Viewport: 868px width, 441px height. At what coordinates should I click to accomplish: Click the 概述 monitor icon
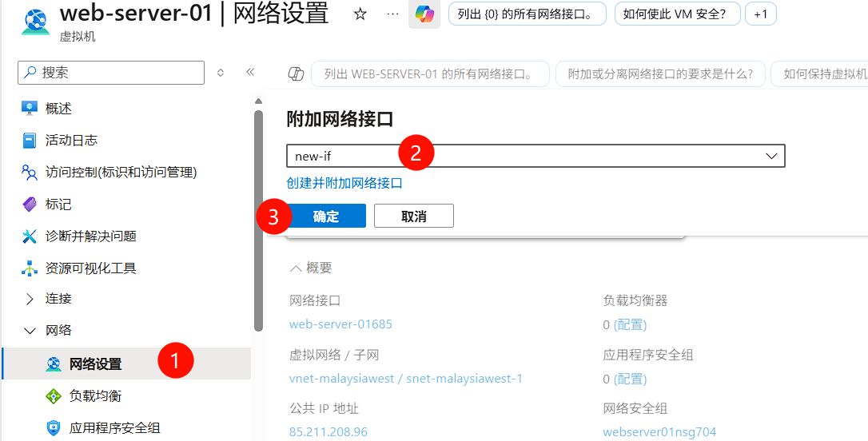tap(30, 109)
